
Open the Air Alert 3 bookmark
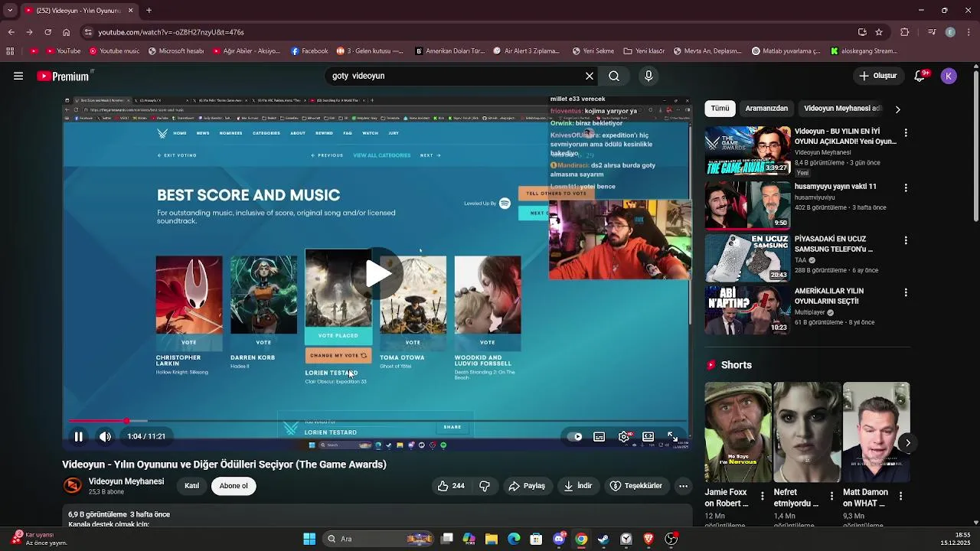527,51
